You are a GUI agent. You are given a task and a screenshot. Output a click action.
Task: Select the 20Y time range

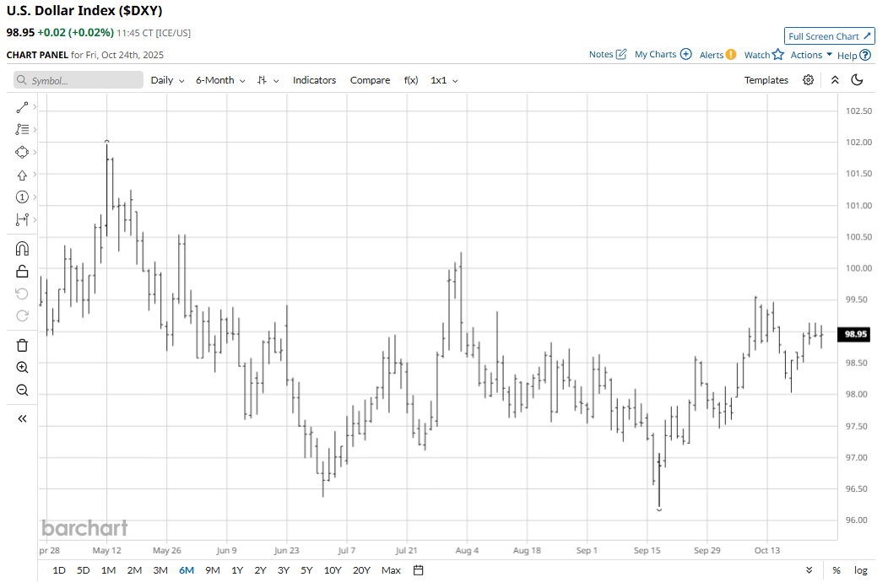(361, 570)
